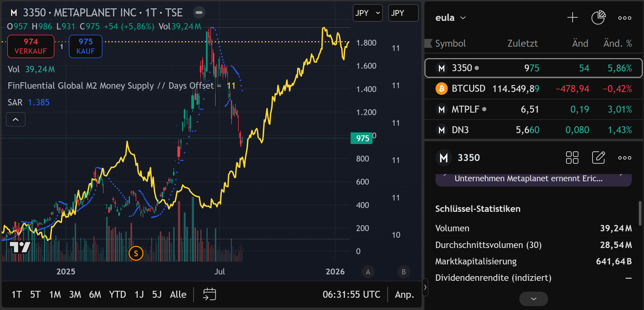Click the Dividendenrendite (indiziert) statistic
Viewport: 644px width, 310px height.
534,278
